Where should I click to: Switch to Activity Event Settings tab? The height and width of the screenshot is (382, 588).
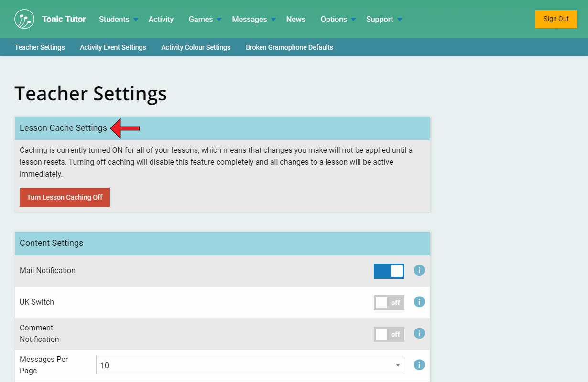pos(113,47)
